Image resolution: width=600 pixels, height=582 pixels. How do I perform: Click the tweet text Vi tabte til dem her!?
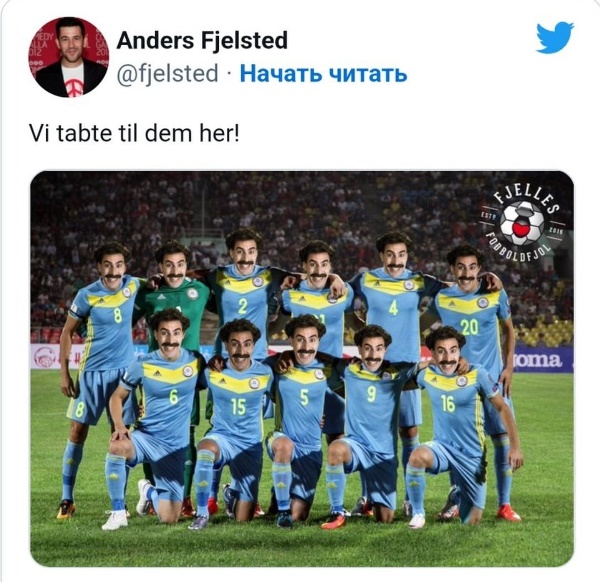tap(134, 134)
